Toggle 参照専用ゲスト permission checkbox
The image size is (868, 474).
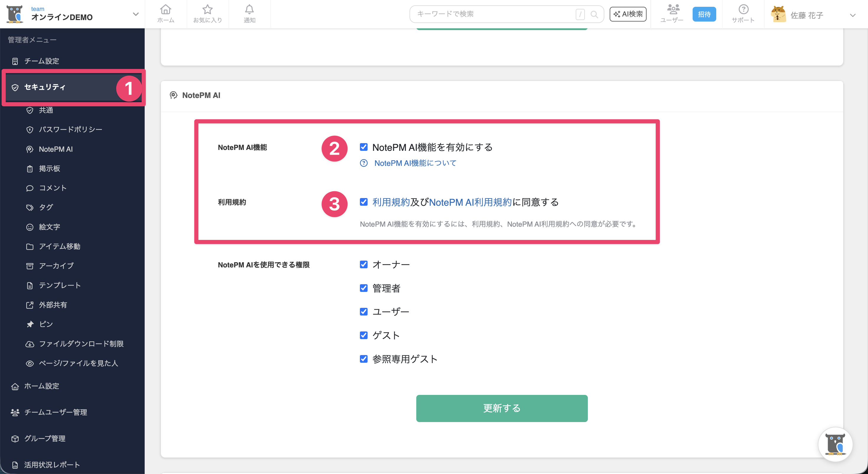click(x=363, y=359)
